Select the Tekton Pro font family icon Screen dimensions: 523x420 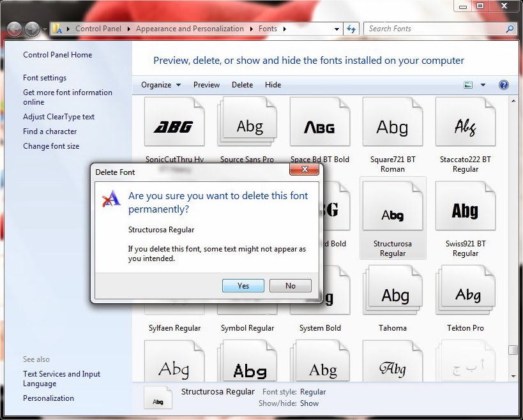466,290
